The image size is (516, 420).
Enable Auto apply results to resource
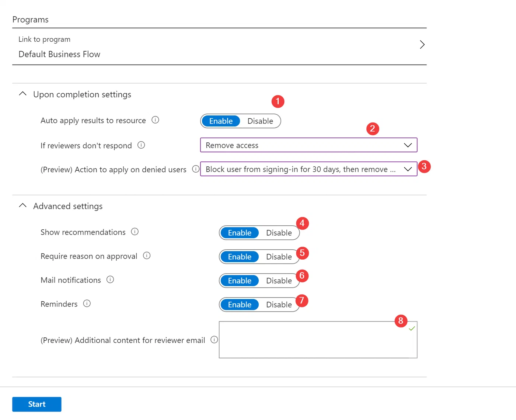(221, 121)
